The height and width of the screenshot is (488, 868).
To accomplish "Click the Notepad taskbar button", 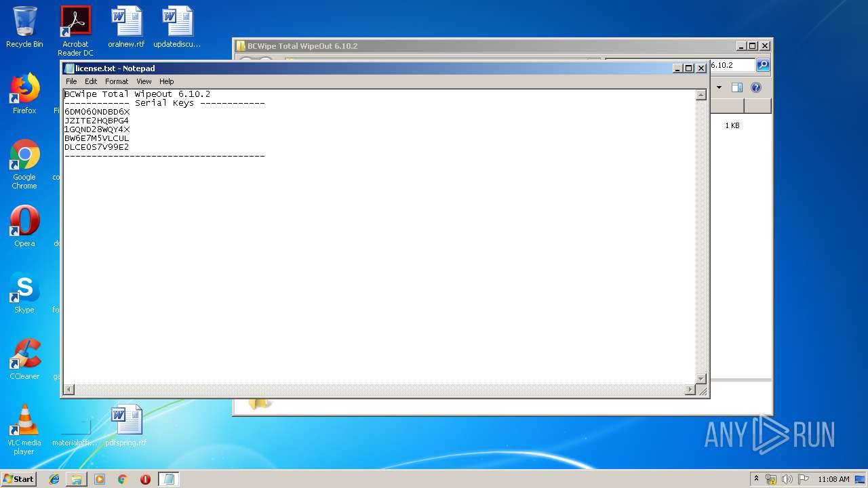I will coord(169,479).
